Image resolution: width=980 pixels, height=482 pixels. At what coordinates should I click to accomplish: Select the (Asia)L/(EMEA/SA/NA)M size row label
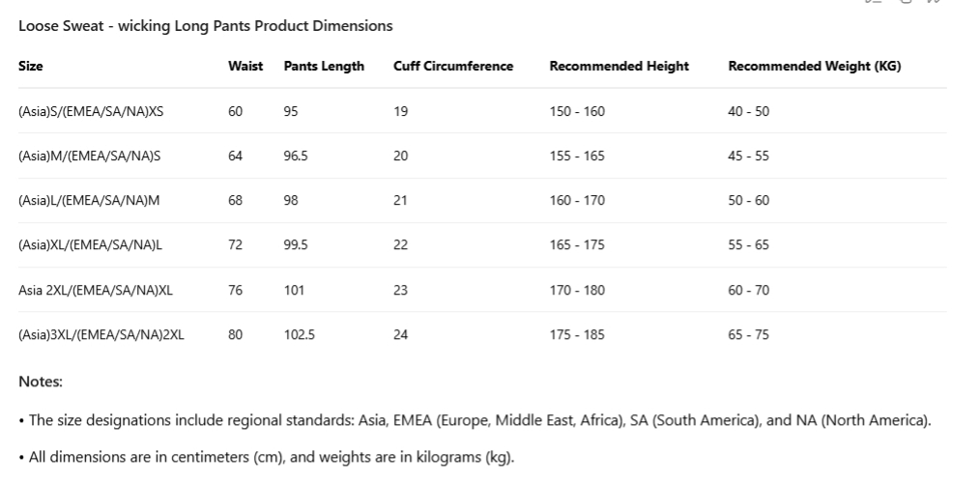coord(89,200)
